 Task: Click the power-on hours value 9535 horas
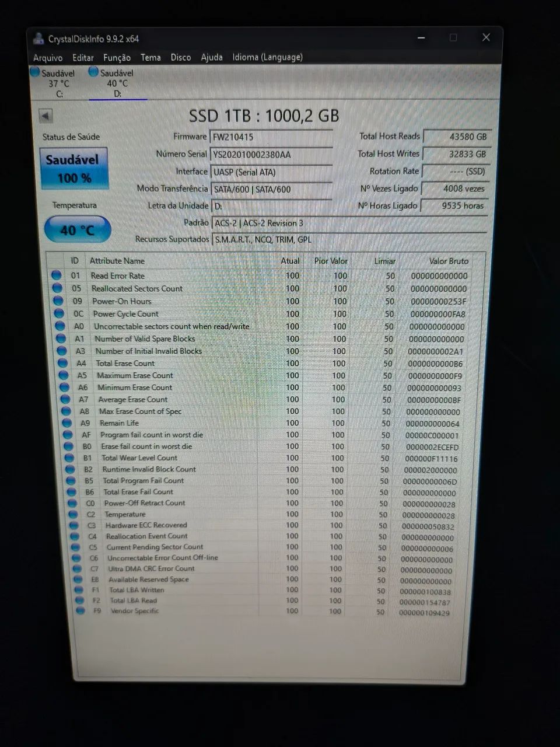[454, 205]
